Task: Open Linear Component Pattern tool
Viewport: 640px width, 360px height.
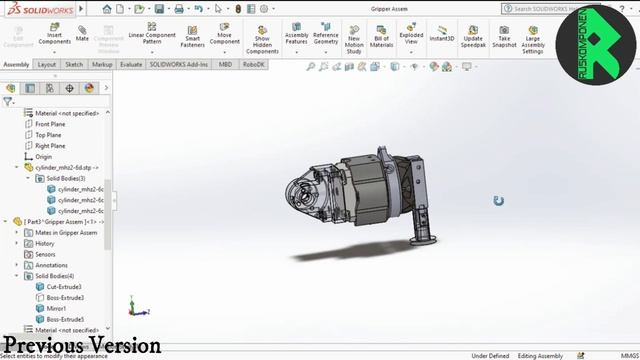Action: click(152, 33)
